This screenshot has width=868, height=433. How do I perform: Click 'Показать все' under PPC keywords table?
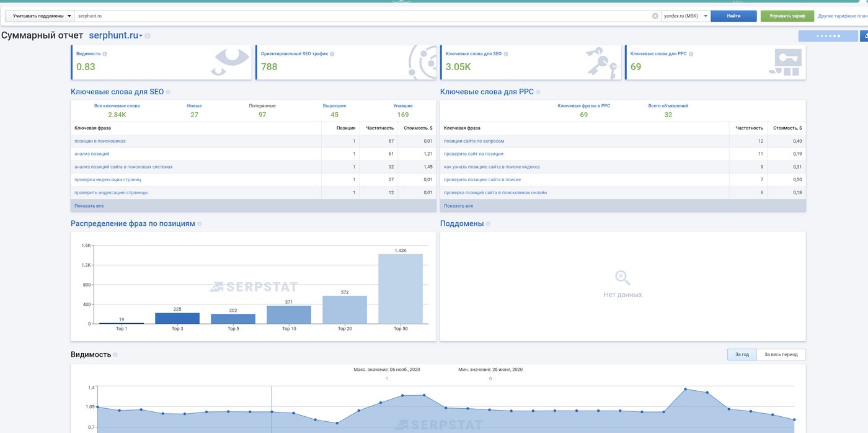tap(459, 206)
